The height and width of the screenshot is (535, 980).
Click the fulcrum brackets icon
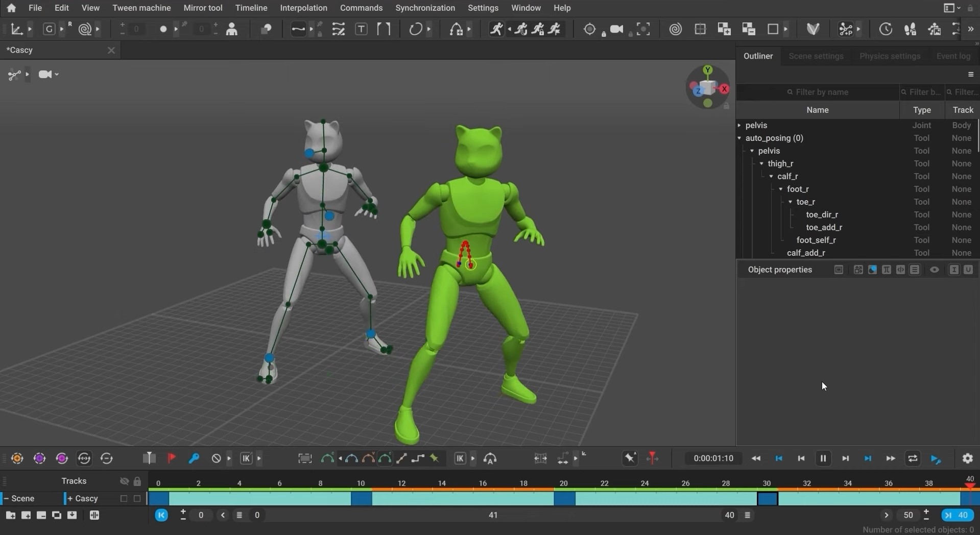(384, 29)
